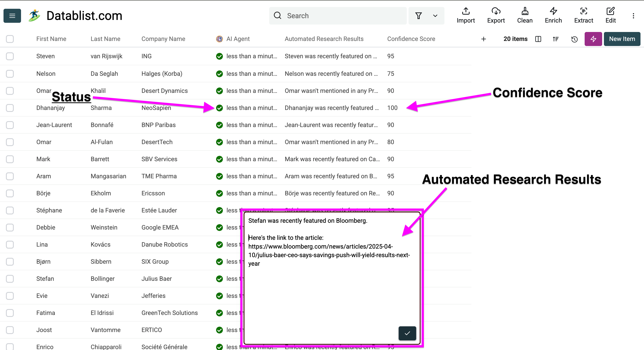This screenshot has width=644, height=350.
Task: Toggle the column layout view icon
Action: [x=538, y=39]
